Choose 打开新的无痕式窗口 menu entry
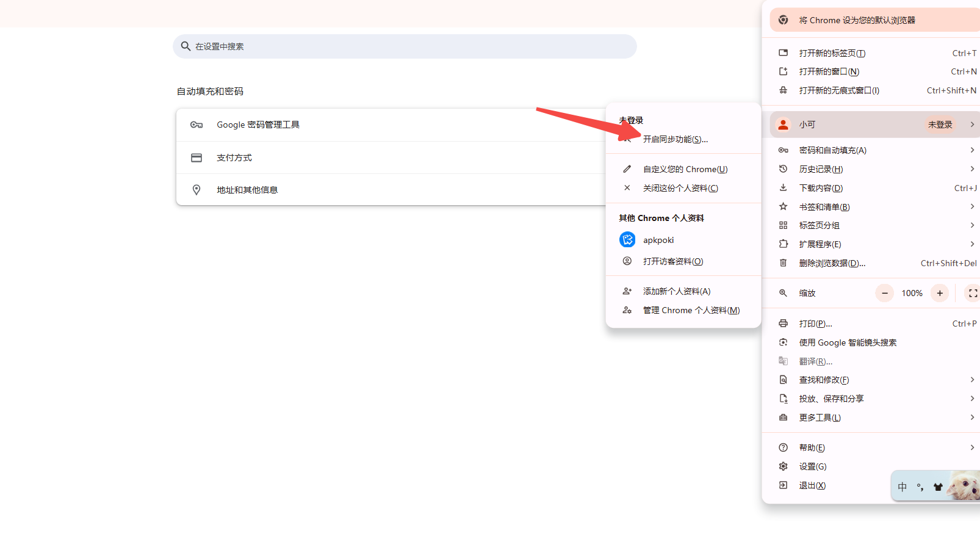980x536 pixels. click(871, 90)
